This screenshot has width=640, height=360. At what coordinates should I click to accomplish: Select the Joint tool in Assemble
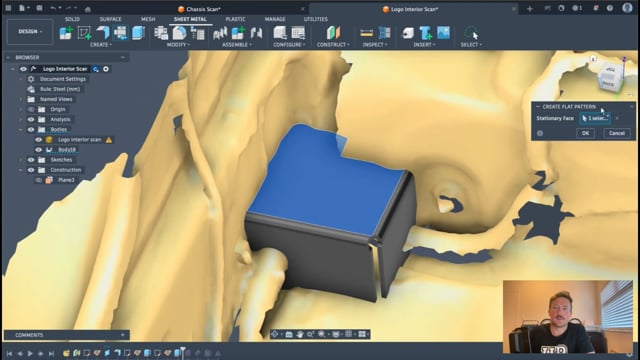click(x=220, y=33)
